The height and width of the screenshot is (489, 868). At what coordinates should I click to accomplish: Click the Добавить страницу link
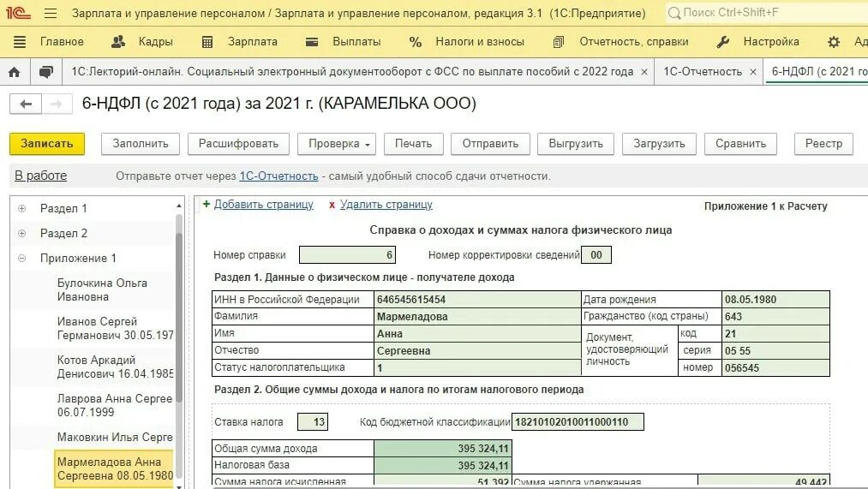pos(264,205)
